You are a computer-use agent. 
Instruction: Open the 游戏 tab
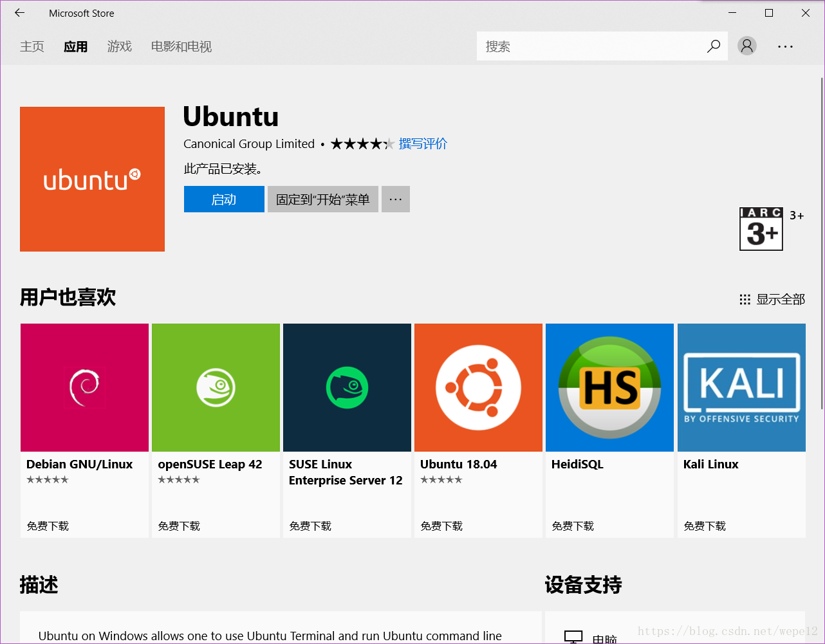(x=119, y=46)
